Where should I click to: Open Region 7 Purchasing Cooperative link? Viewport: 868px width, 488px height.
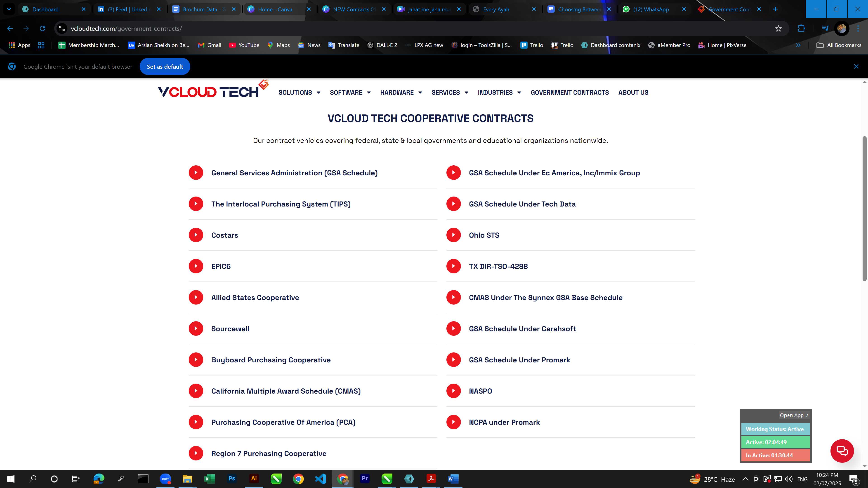[x=269, y=453]
